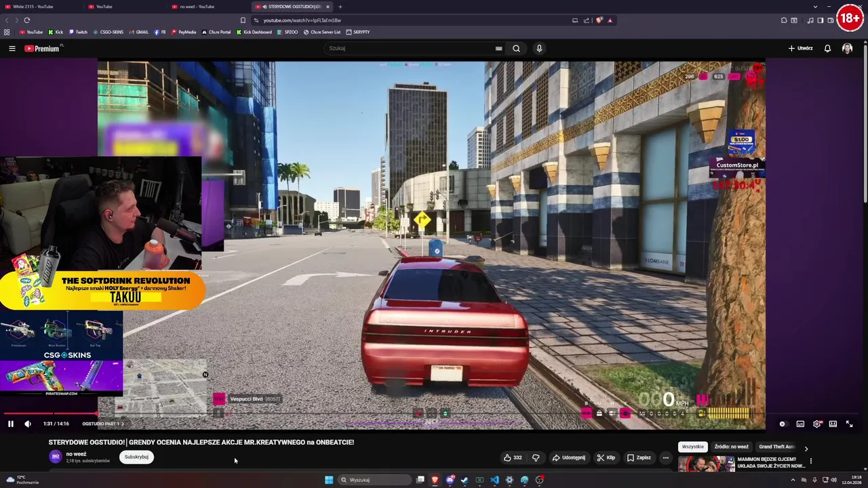Switch to no weeż - YouTube tab

tap(209, 6)
